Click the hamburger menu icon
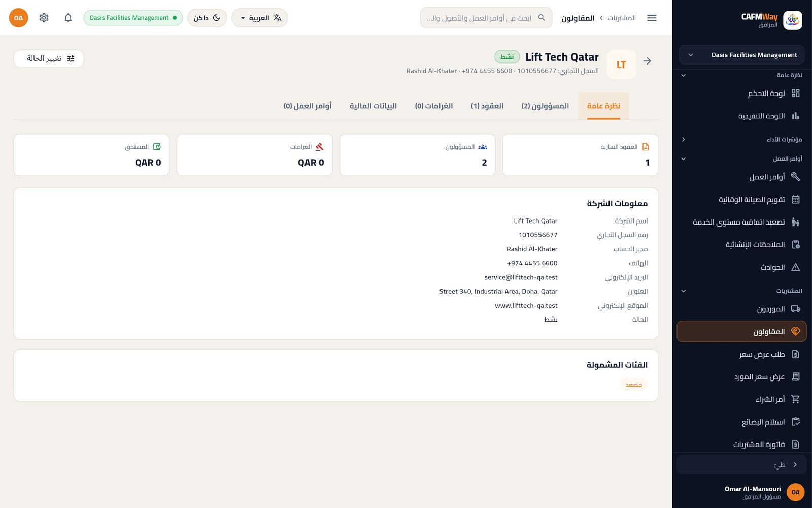Screen dimensions: 812x508 pos(652,18)
